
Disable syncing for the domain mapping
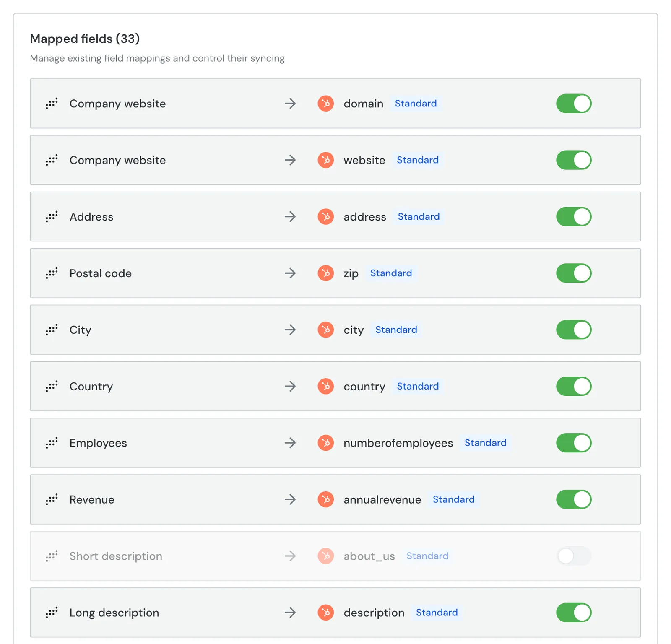pos(574,104)
